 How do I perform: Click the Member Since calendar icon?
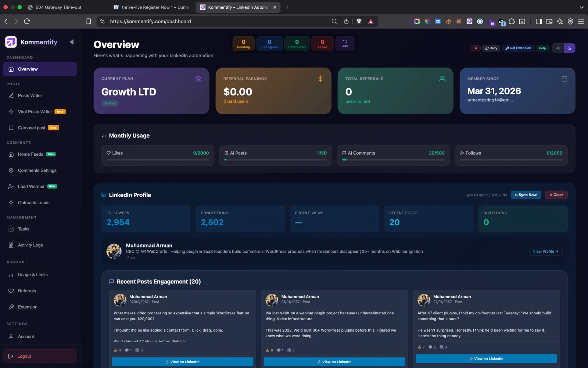tap(564, 79)
